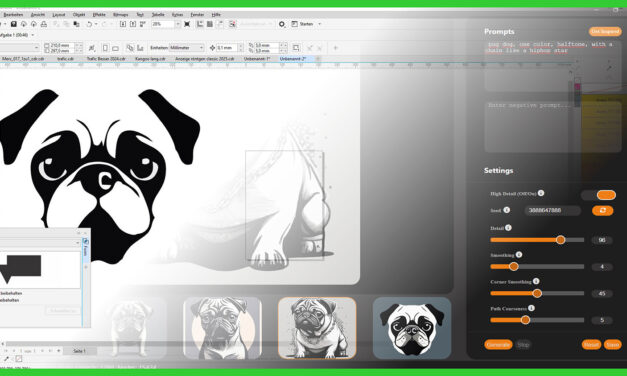Viewport: 627px width, 376px height.
Task: Open the zoom level dropdown
Action: click(178, 24)
